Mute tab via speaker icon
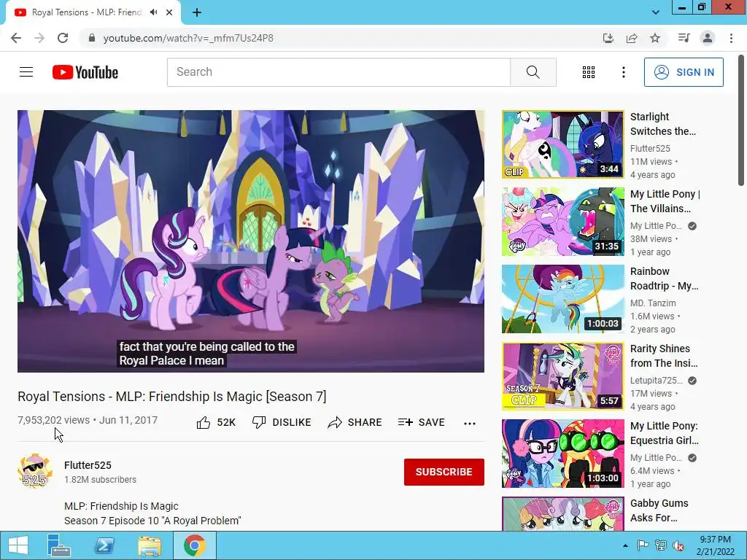 (x=153, y=12)
